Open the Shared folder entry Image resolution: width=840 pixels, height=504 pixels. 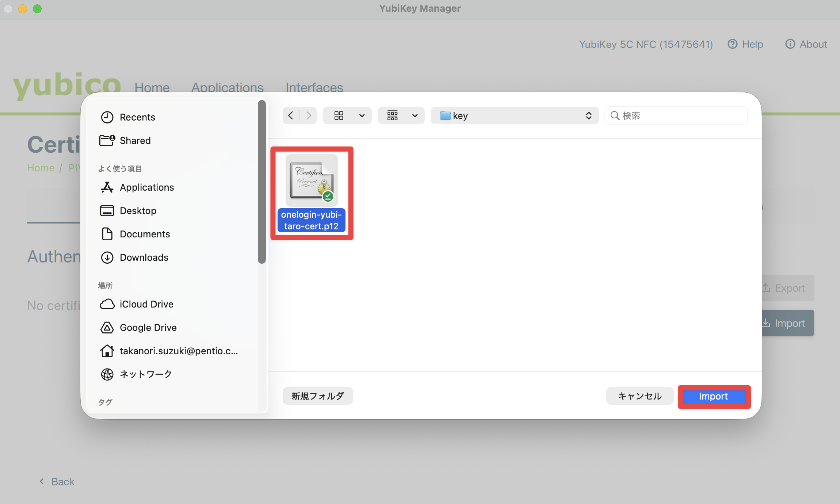[x=135, y=140]
